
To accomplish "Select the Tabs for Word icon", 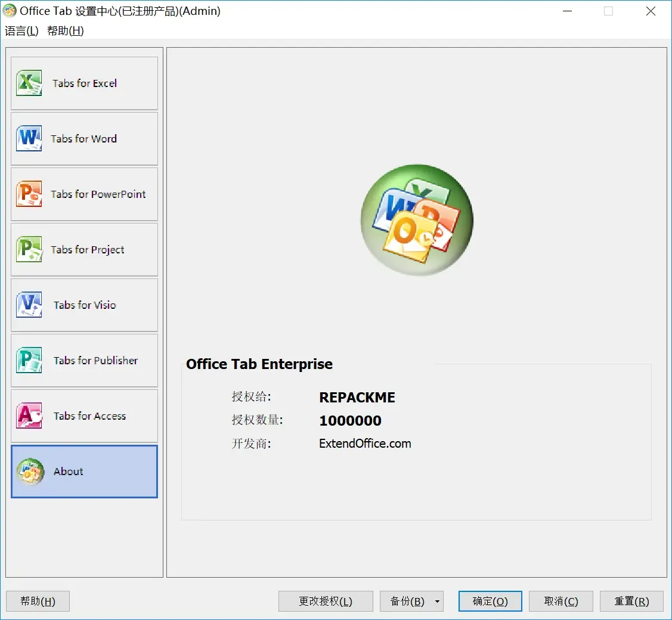I will (29, 138).
